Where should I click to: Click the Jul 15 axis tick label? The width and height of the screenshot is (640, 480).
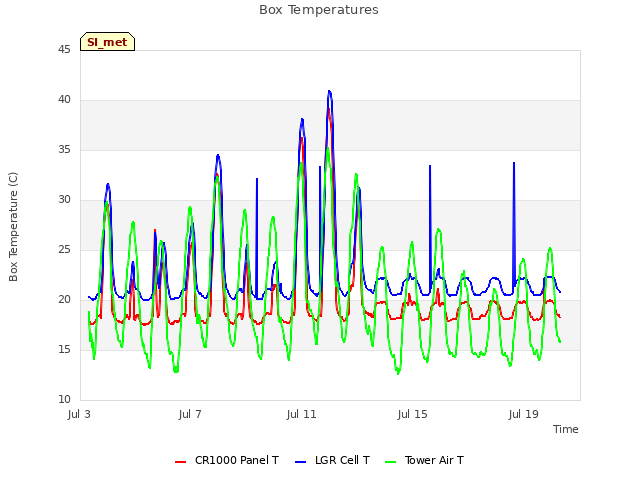[413, 414]
